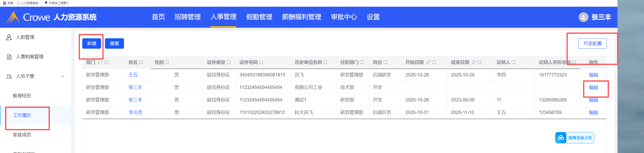Click the 人事档案管理 document icon
Image resolution: width=644 pixels, height=153 pixels.
(x=9, y=57)
